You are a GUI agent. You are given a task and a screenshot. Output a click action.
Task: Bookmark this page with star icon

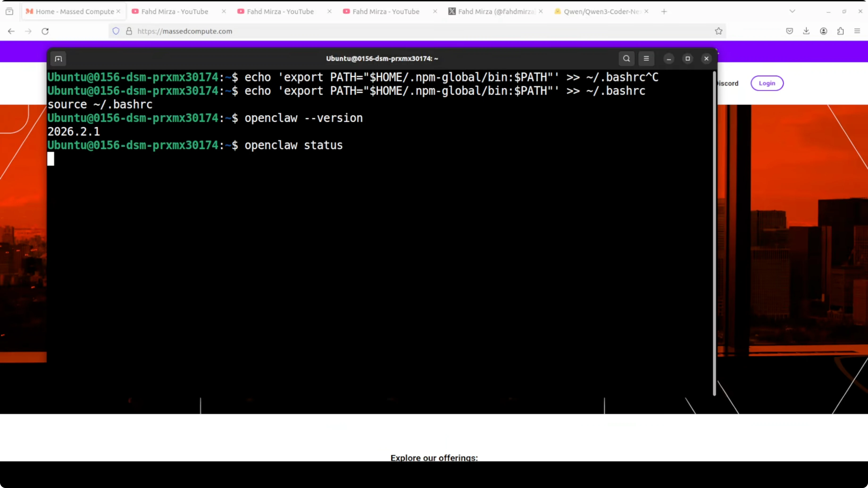coord(718,31)
